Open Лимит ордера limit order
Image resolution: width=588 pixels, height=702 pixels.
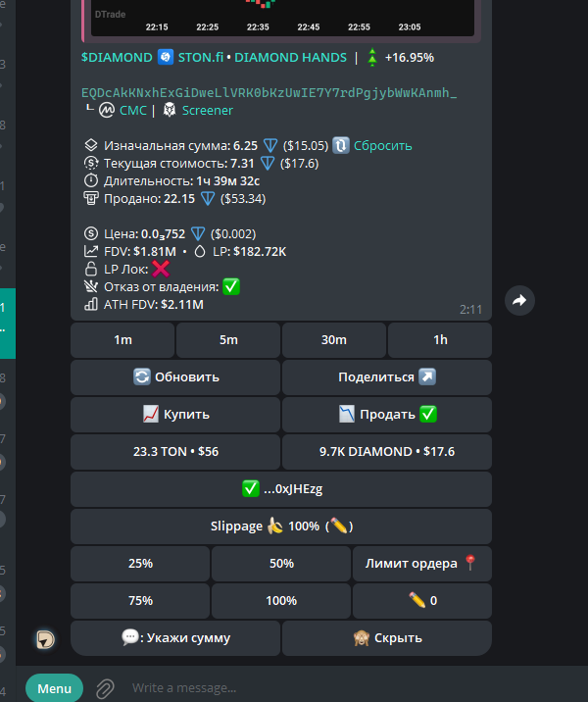tap(422, 563)
